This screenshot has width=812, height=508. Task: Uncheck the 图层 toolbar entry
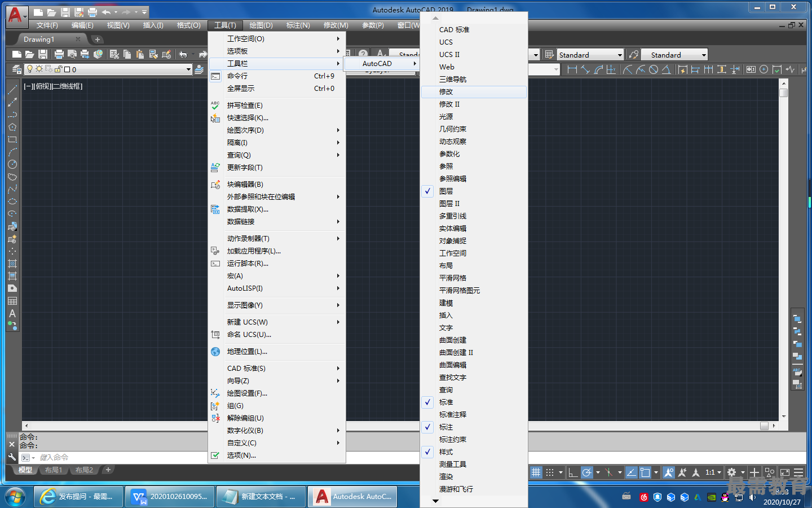click(474, 191)
